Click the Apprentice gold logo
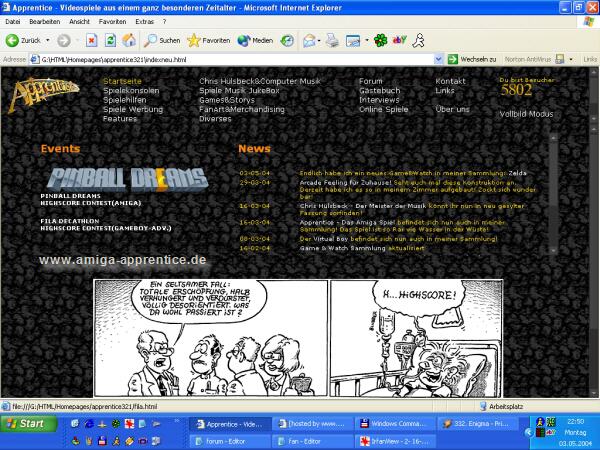Image resolution: width=600 pixels, height=450 pixels. [43, 95]
